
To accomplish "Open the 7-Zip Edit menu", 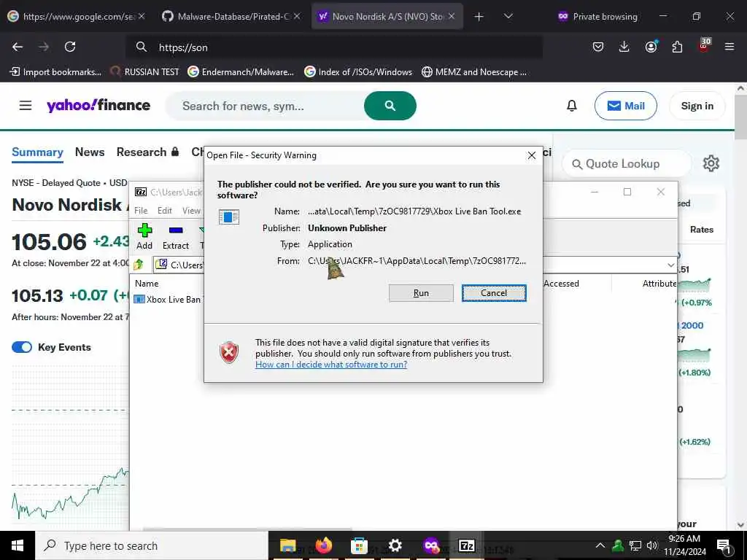I will click(165, 211).
